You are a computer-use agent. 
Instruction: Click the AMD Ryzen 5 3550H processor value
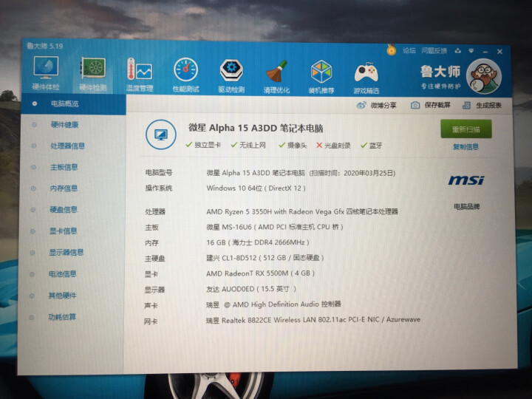(x=302, y=212)
